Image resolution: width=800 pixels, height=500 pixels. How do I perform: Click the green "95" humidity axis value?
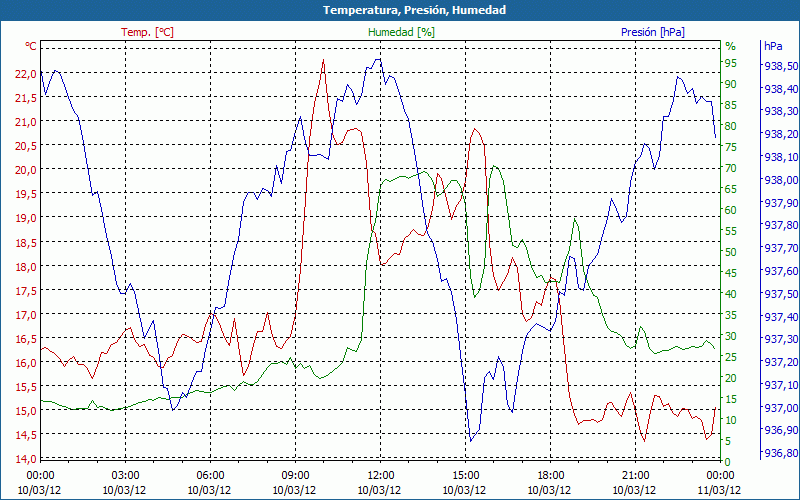pyautogui.click(x=731, y=63)
